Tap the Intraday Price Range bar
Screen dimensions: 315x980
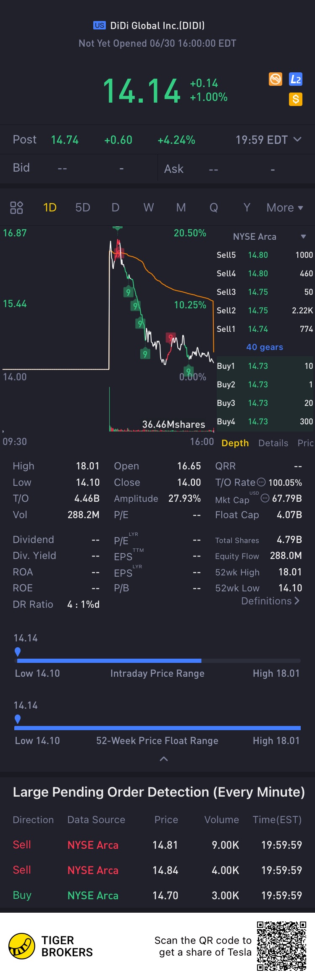[157, 661]
